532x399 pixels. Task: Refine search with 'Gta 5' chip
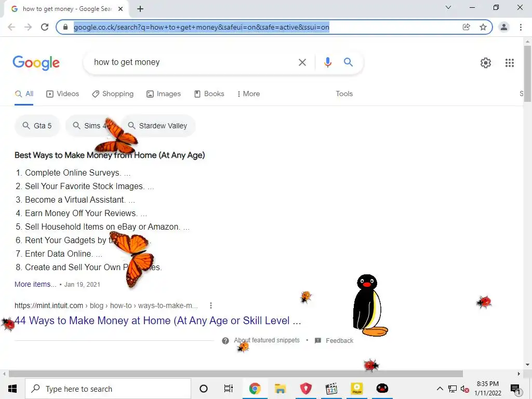[37, 126]
